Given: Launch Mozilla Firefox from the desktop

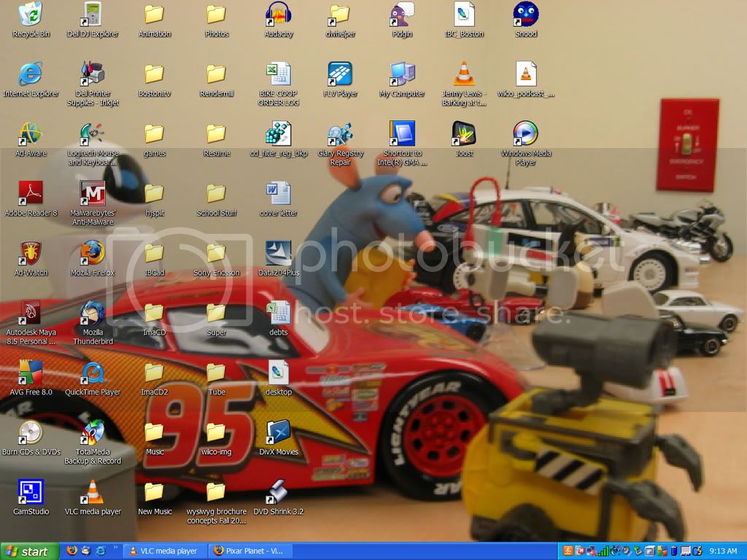Looking at the screenshot, I should tap(93, 253).
